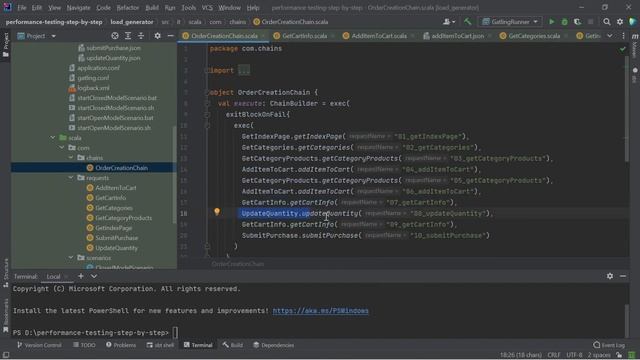This screenshot has width=640, height=360.
Task: Expand the folded import block
Action: pos(244,70)
